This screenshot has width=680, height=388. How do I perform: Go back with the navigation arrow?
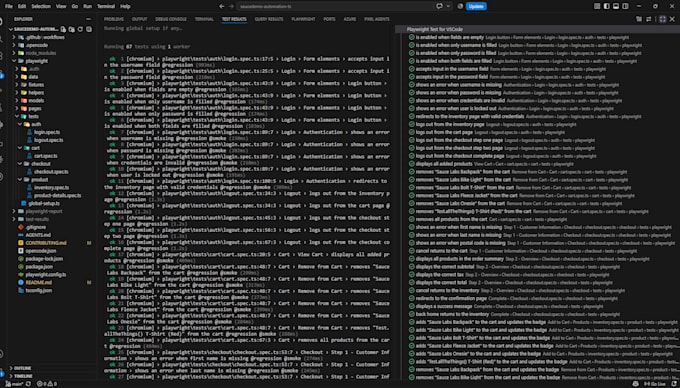pyautogui.click(x=222, y=6)
